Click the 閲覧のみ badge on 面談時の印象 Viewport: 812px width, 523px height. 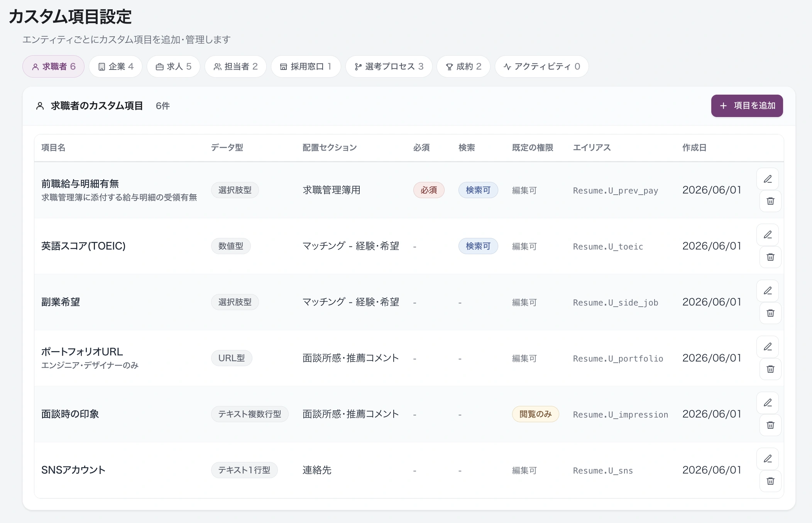click(535, 414)
